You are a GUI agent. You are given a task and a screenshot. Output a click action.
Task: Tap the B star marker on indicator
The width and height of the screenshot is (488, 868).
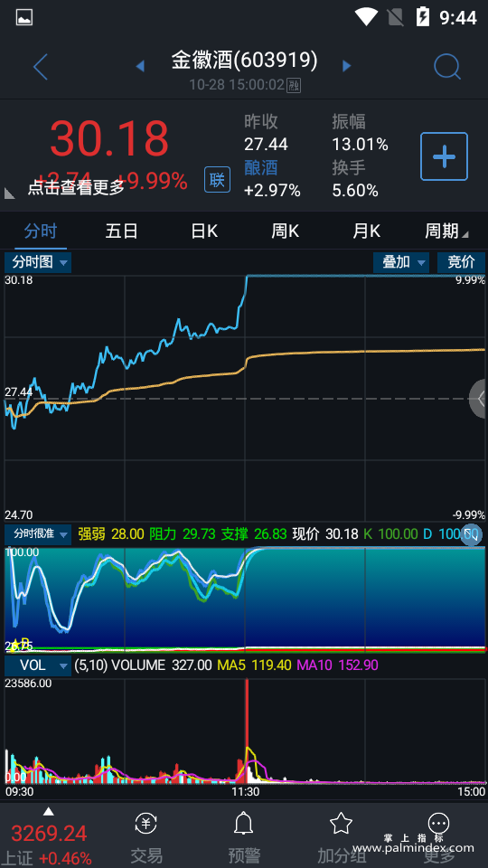21,645
